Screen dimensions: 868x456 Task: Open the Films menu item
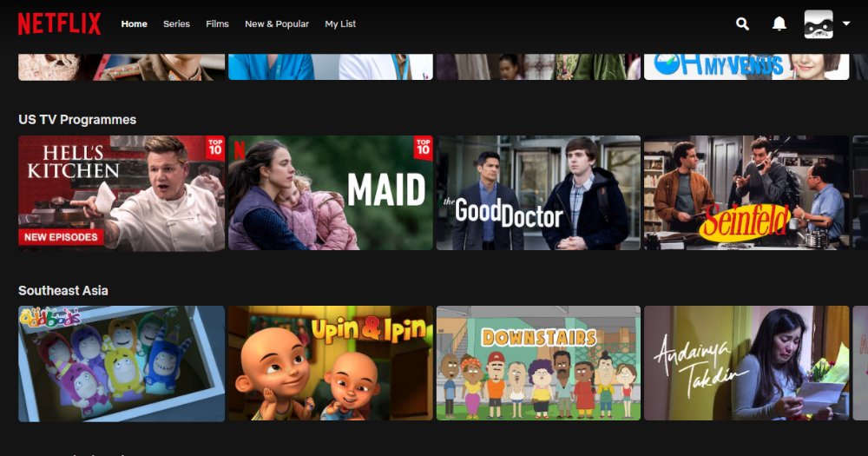(x=217, y=23)
